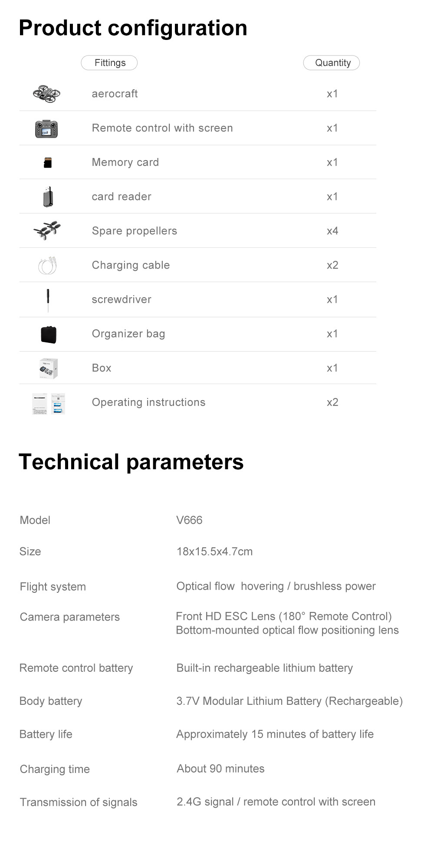The image size is (434, 868).
Task: Click the 18x15.5x4.7cm size value
Action: pos(214,552)
